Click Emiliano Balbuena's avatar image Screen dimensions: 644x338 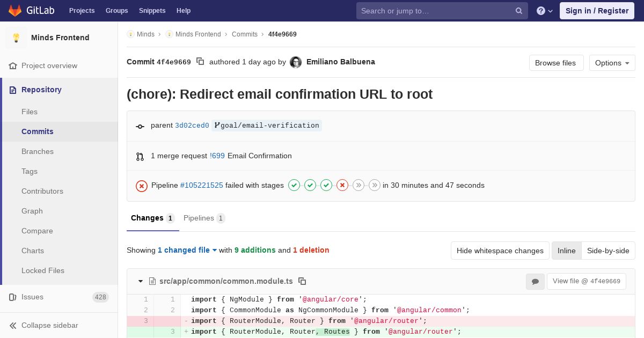pyautogui.click(x=296, y=62)
